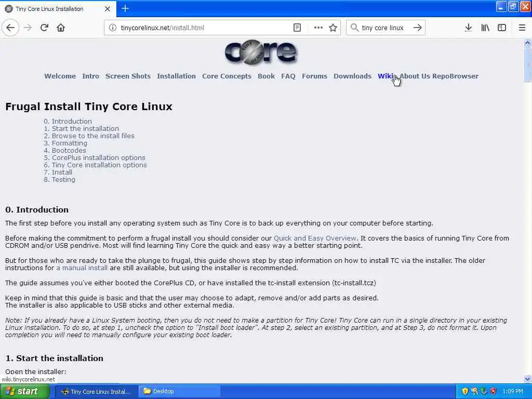
Task: Toggle reader view icon in address bar
Action: [x=297, y=28]
